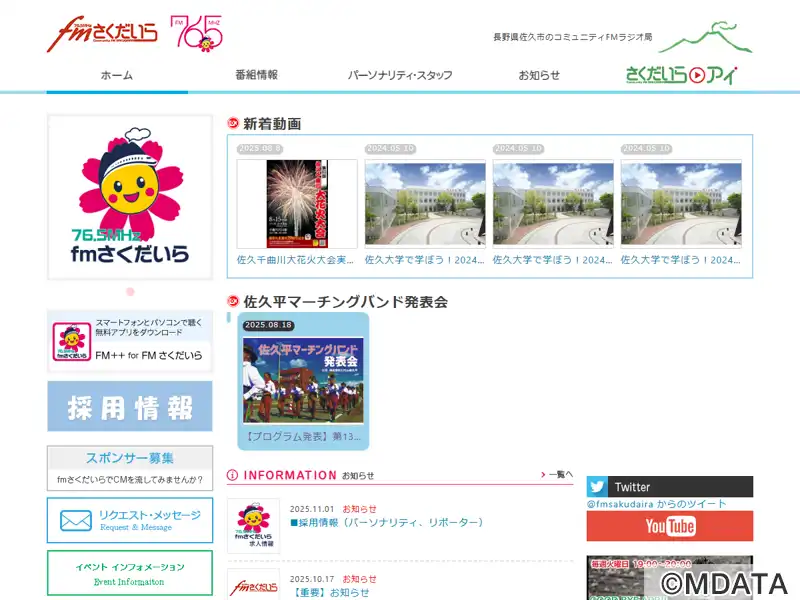Click the fm Sakudaira header logo
The width and height of the screenshot is (800, 600).
(x=101, y=33)
